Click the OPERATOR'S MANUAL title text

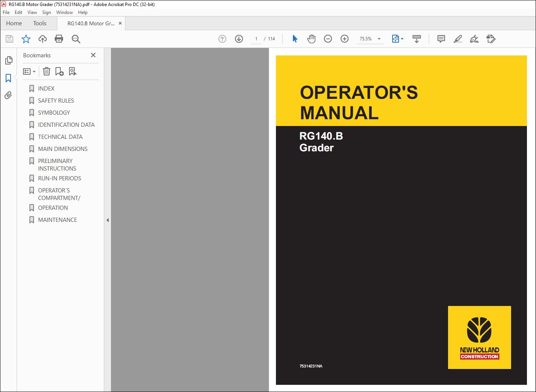coord(359,103)
